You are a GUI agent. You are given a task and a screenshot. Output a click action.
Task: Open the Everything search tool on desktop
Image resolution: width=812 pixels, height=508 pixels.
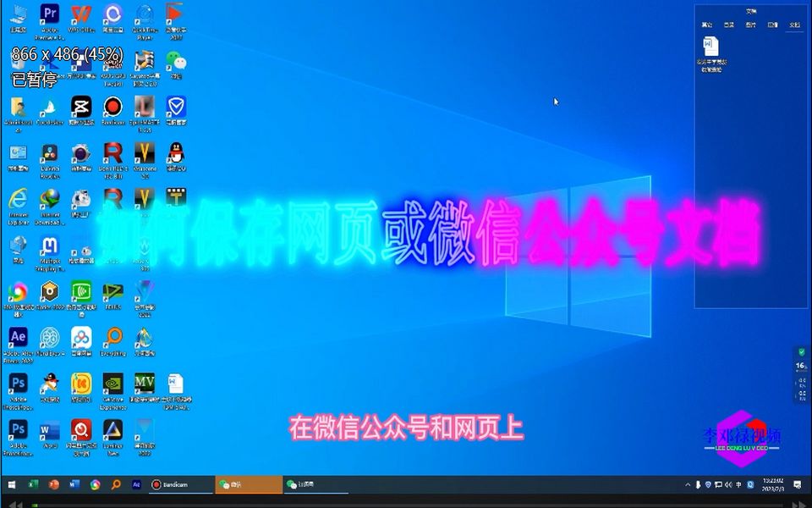click(112, 334)
